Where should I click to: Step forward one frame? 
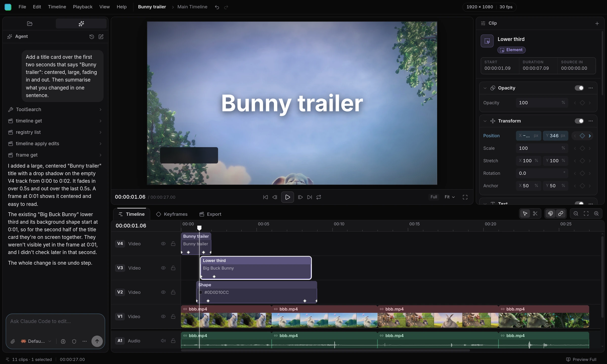(x=300, y=197)
